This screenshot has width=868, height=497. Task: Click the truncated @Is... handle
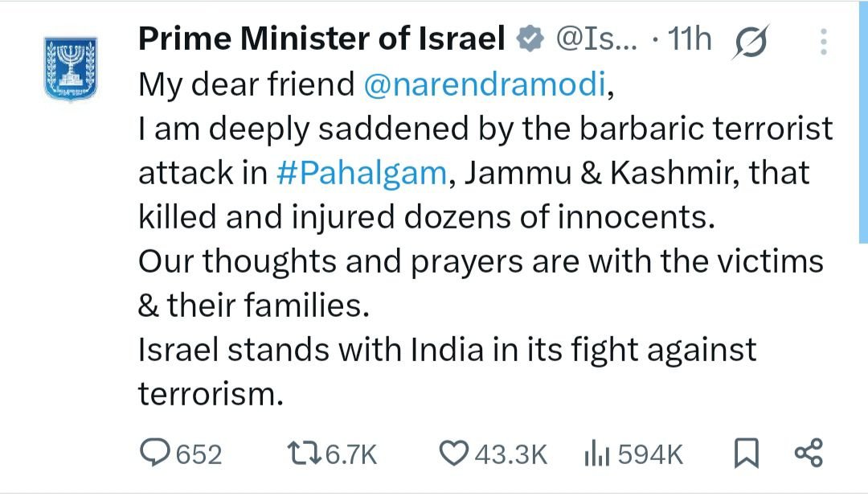point(596,39)
